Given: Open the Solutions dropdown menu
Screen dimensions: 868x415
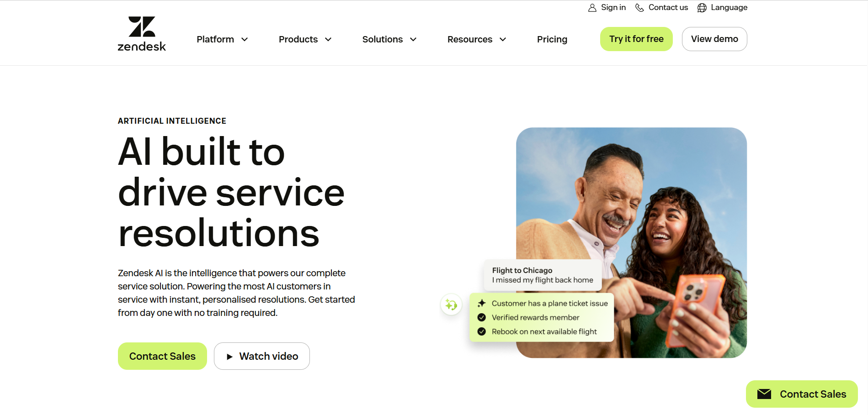Looking at the screenshot, I should pos(389,39).
